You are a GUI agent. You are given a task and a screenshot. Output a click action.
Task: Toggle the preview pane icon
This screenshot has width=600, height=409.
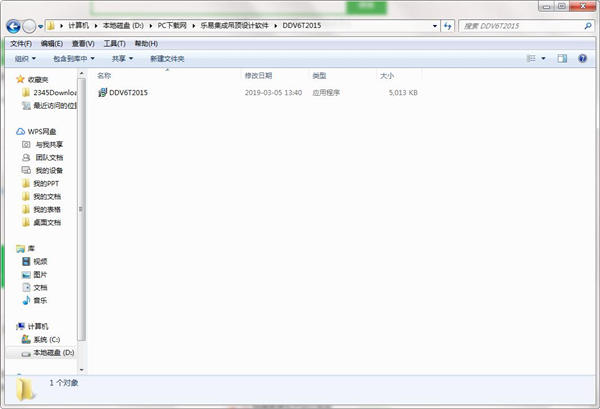tap(562, 58)
